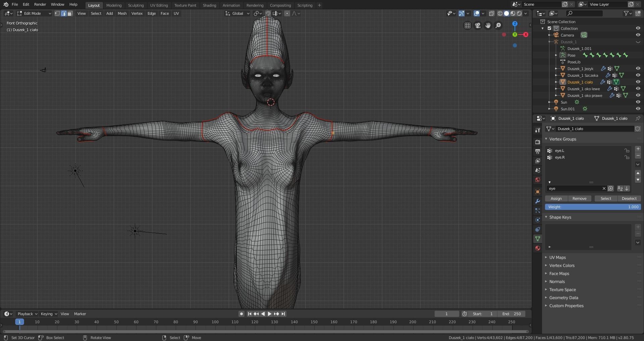Toggle visibility of Duszek_1 Jezyk
Screen dimensions: 644x341
tap(638, 69)
